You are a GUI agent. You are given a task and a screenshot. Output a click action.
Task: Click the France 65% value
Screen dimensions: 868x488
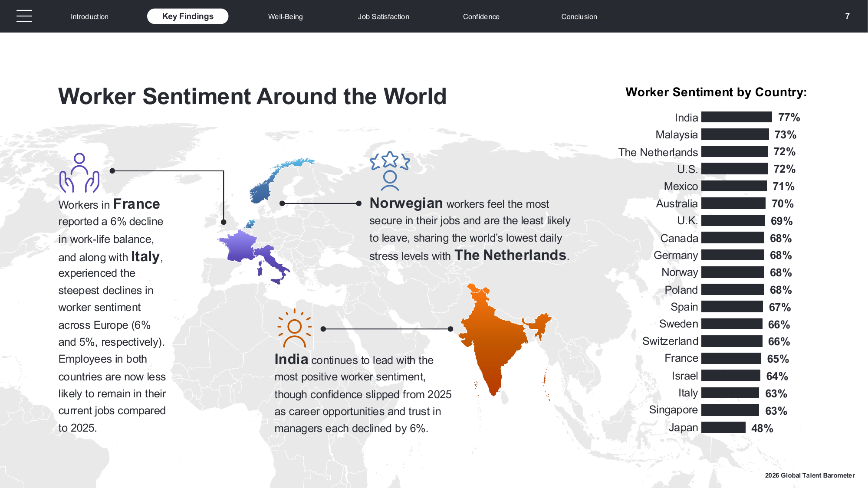point(778,359)
